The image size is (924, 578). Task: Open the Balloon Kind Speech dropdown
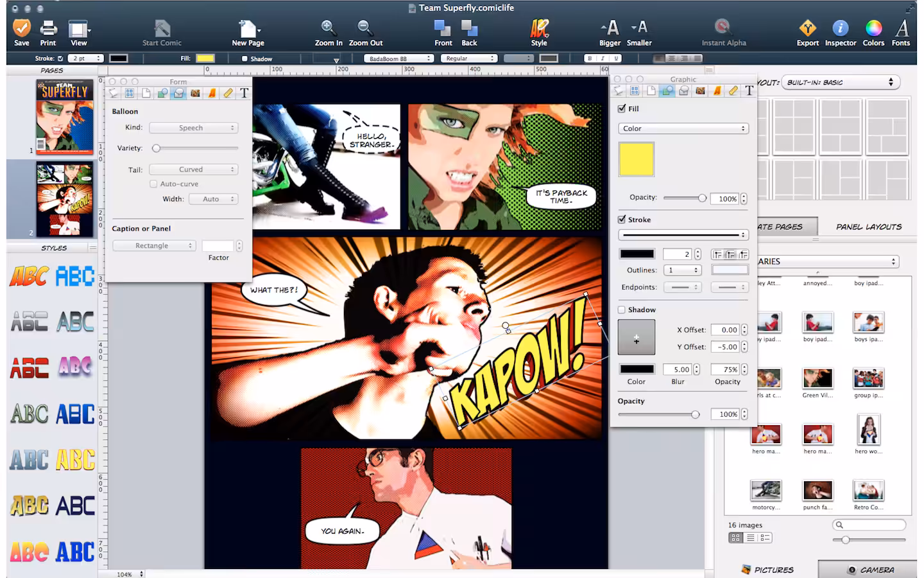(x=194, y=128)
